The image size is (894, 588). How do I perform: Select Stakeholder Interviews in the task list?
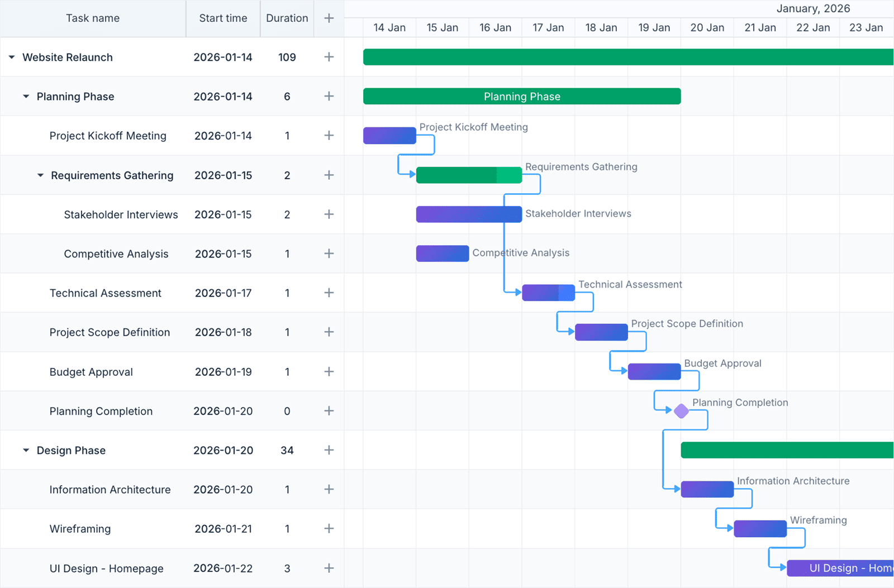pyautogui.click(x=121, y=214)
